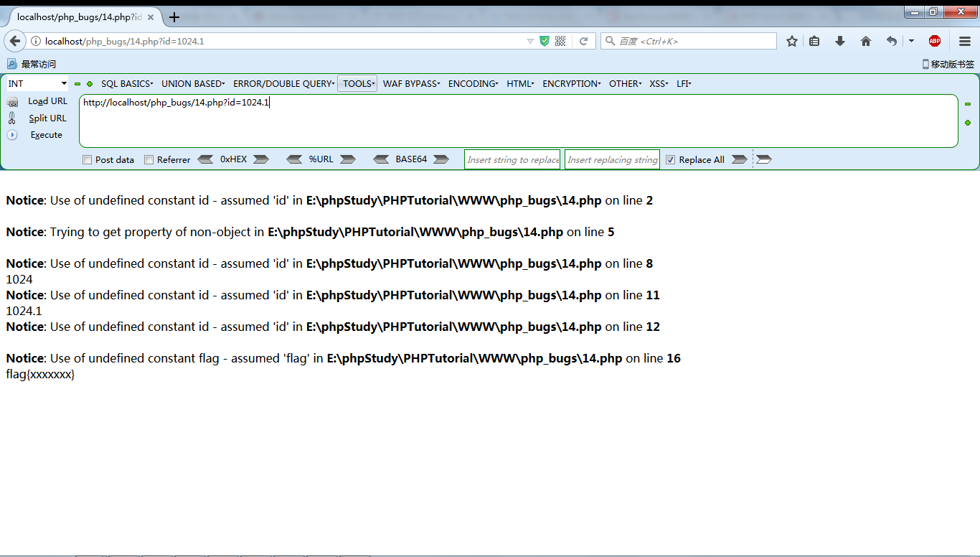Click inside the HackBar URL textarea
The height and width of the screenshot is (557, 980).
pos(519,121)
